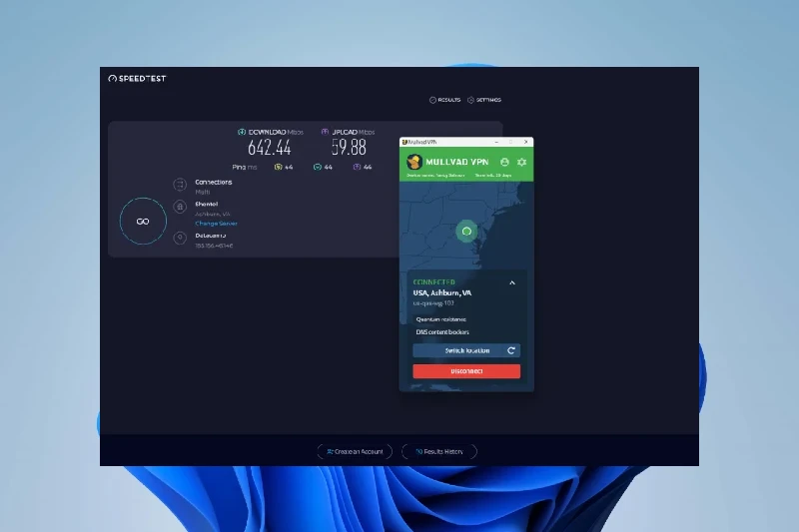This screenshot has height=532, width=799.
Task: Open Mullvad settings gear
Action: (x=521, y=162)
